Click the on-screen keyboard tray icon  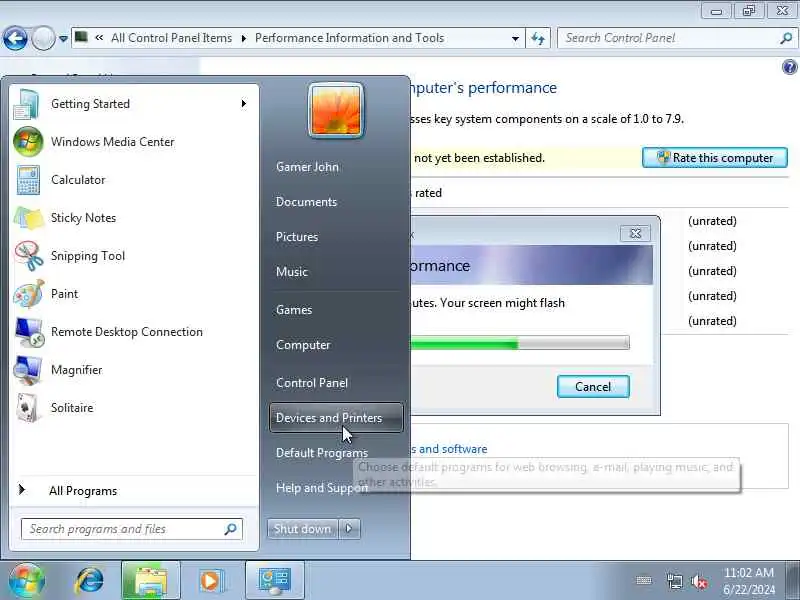point(644,581)
